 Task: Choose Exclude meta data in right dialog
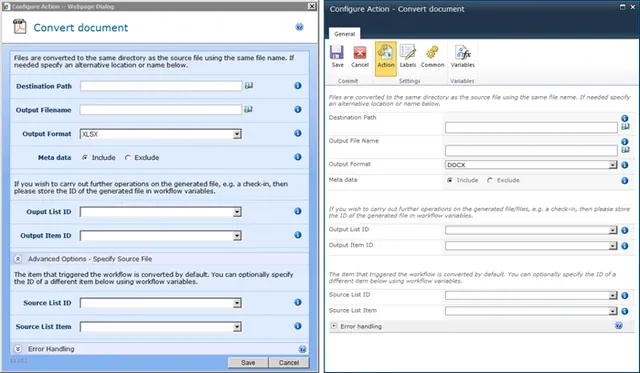(490, 180)
